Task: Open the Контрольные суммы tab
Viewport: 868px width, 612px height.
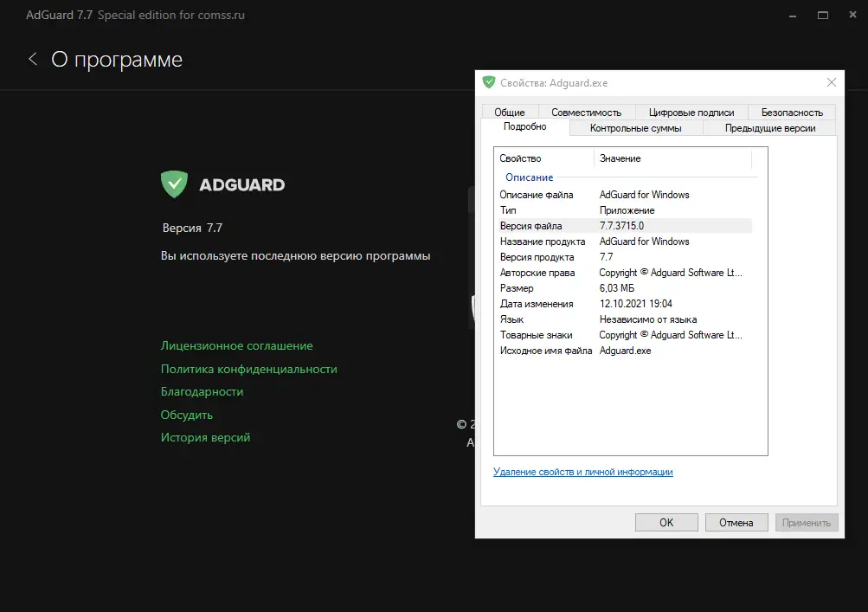Action: pyautogui.click(x=635, y=128)
